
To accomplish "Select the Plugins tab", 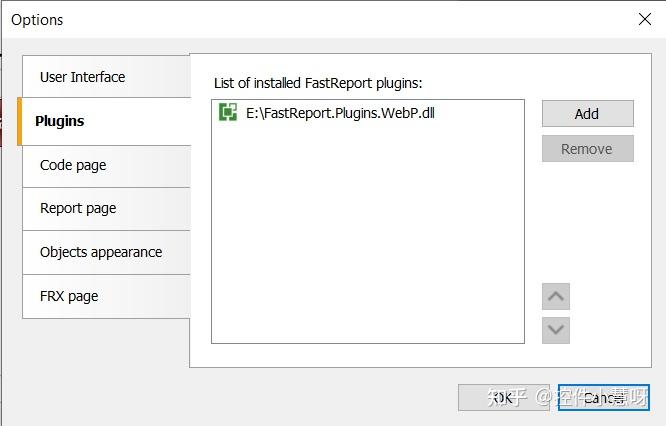I will click(x=60, y=121).
